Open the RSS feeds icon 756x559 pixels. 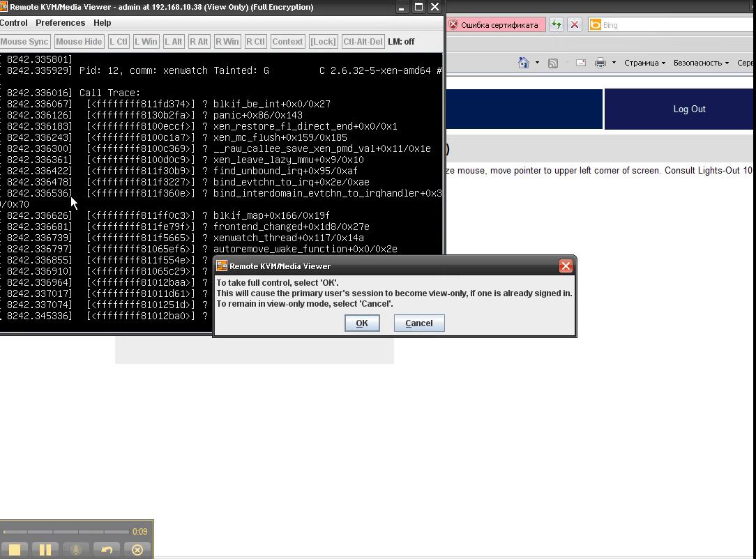click(x=553, y=63)
